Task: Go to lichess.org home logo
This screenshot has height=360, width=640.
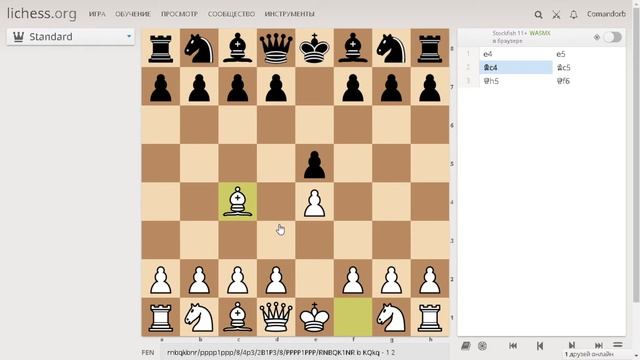Action: pyautogui.click(x=42, y=13)
